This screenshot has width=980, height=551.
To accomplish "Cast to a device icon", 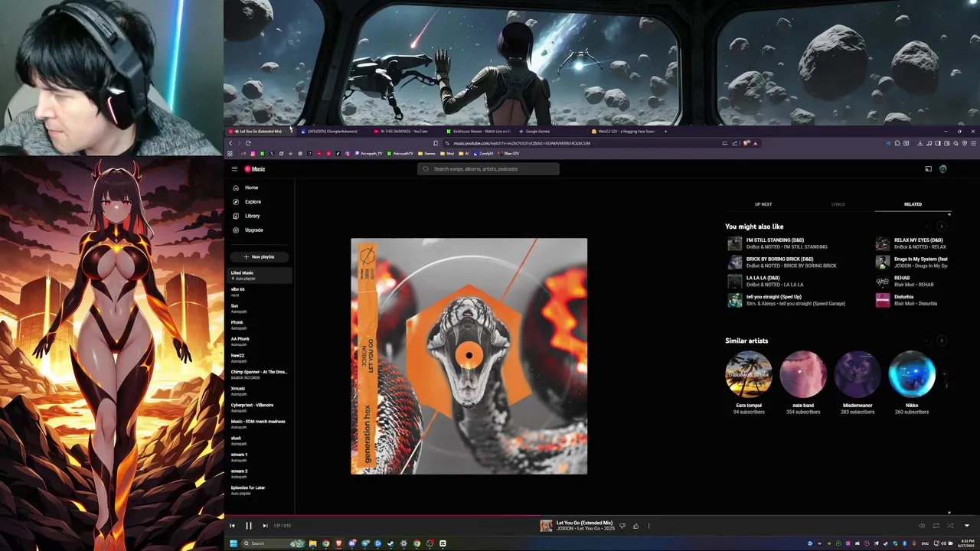I will click(928, 169).
